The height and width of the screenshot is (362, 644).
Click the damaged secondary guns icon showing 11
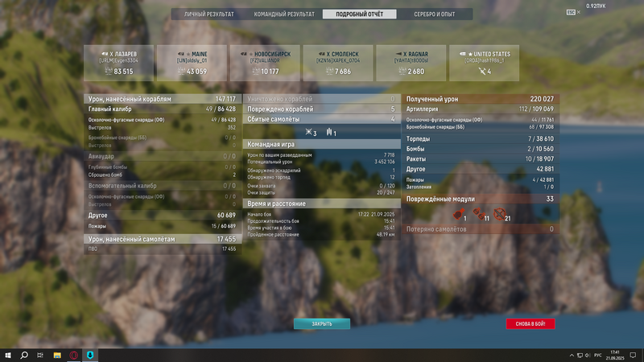coord(478,214)
